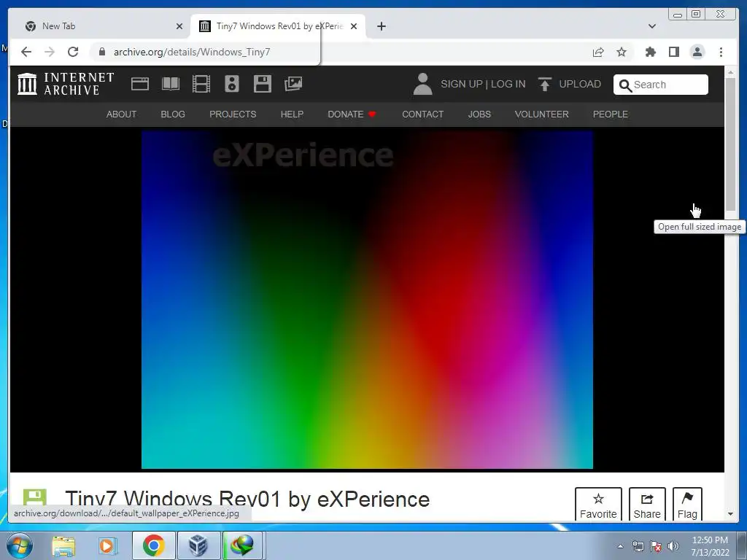Open the PEOPLE menu item

pos(611,114)
